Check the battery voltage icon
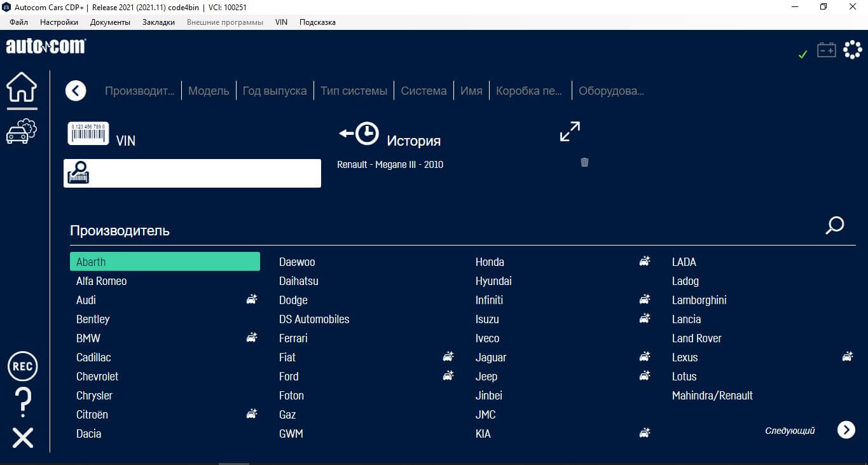This screenshot has height=465, width=868. tap(827, 50)
